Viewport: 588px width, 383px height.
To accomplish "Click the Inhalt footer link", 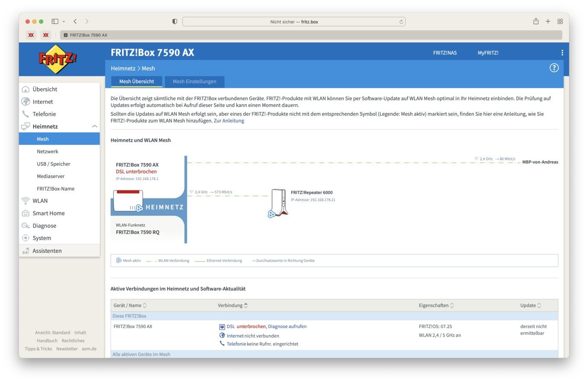I will click(x=80, y=333).
